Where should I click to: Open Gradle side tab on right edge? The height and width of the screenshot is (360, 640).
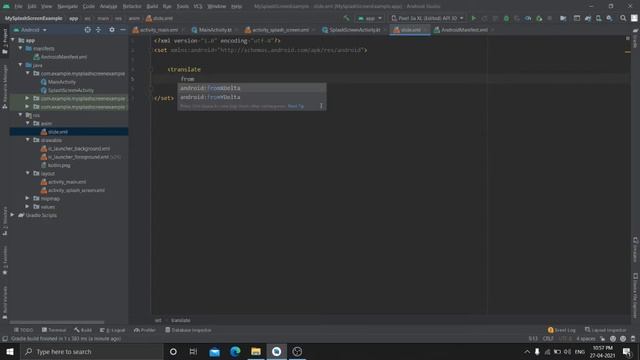coord(635,38)
